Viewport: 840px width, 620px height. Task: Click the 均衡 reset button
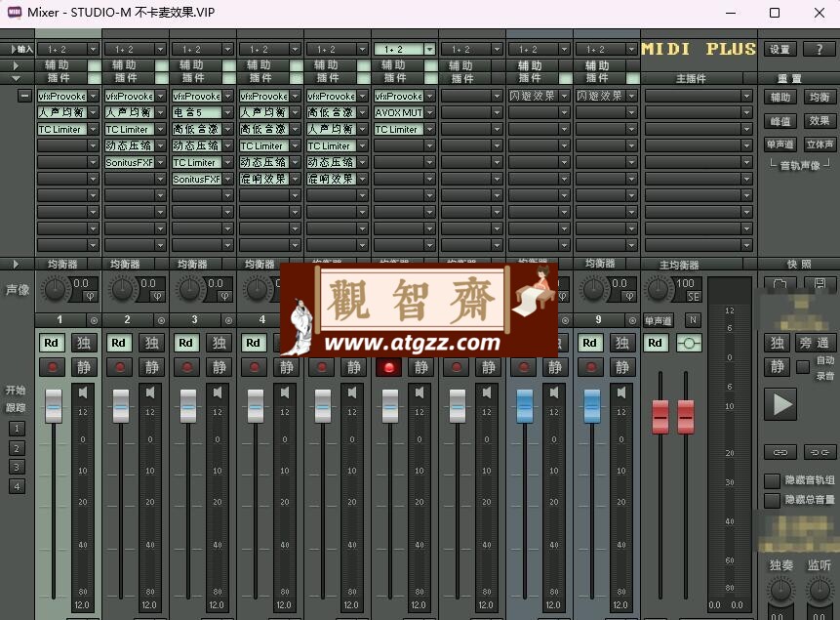click(x=820, y=97)
